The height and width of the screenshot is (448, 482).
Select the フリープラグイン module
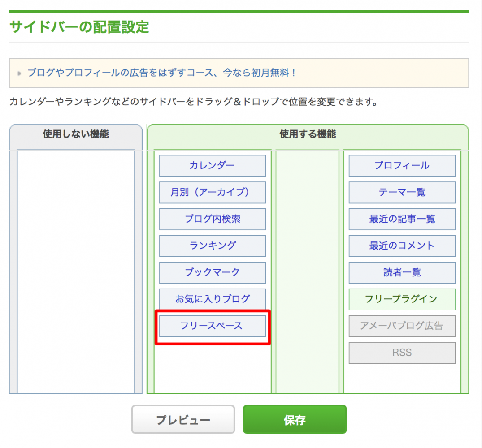(402, 299)
